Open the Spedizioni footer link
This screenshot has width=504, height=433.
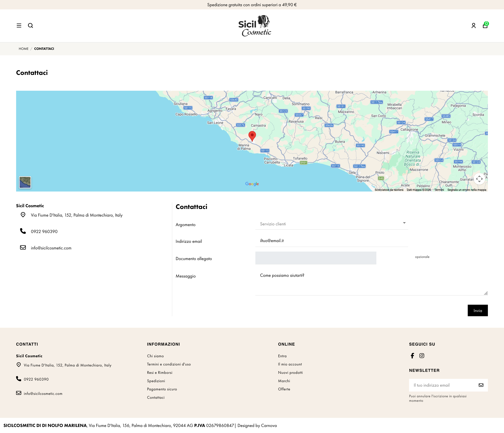click(156, 381)
